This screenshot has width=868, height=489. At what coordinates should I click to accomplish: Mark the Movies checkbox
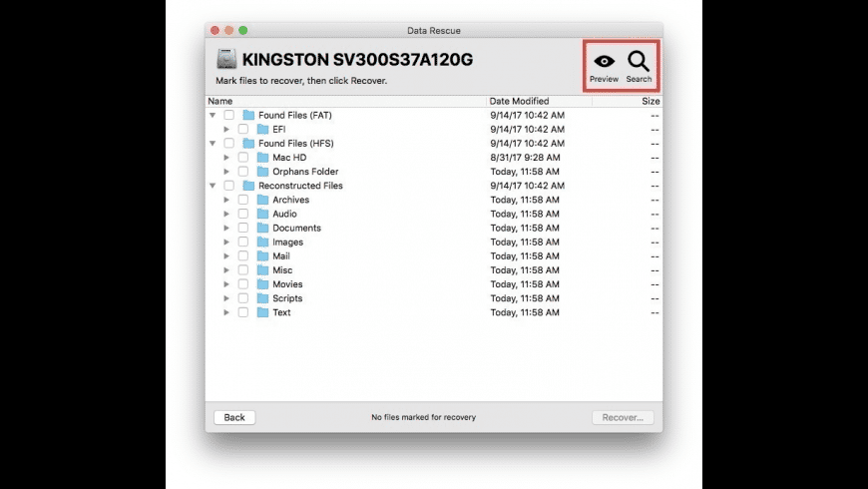click(x=243, y=284)
